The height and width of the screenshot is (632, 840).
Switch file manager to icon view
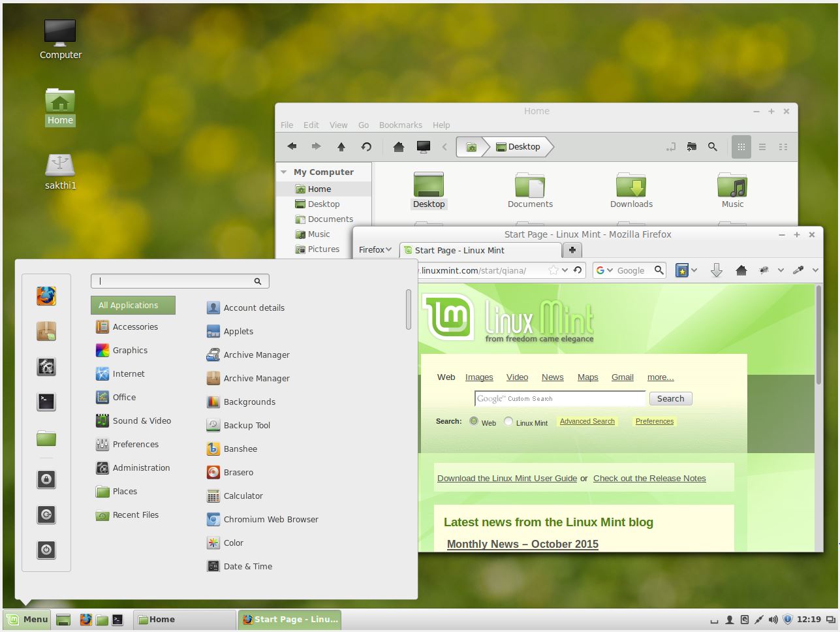[741, 147]
